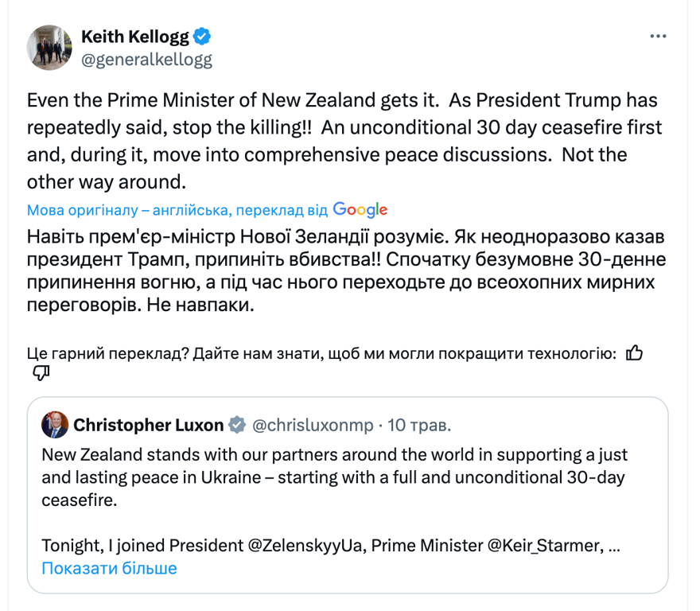Click Keith Kellogg's blue verified badge

[203, 35]
